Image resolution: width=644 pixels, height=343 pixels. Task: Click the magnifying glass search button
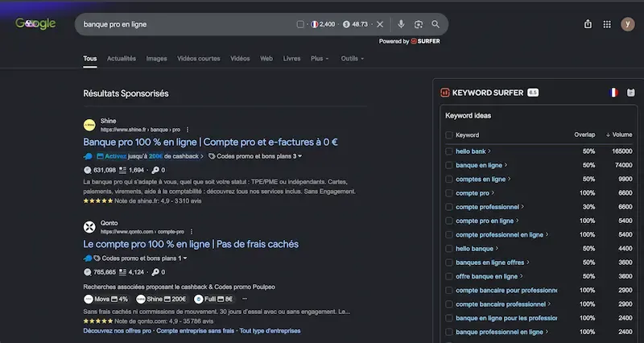(x=436, y=24)
